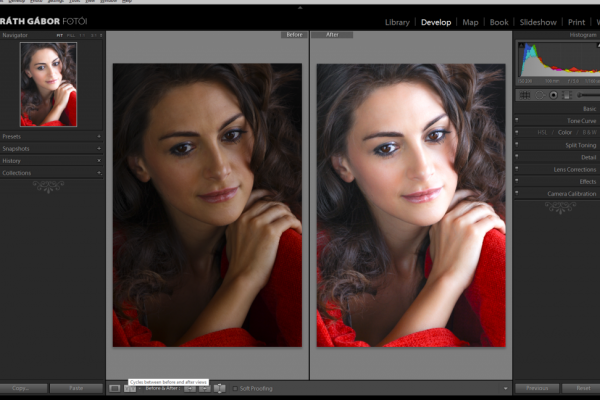Select the Adjustment Brush tool
The height and width of the screenshot is (400, 600).
pos(589,95)
